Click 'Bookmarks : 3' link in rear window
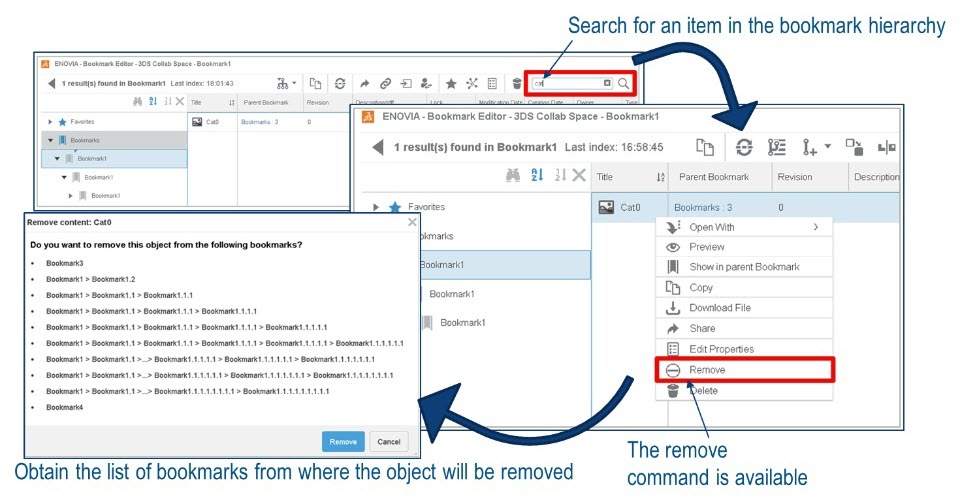Image resolution: width=960 pixels, height=504 pixels. pyautogui.click(x=260, y=122)
